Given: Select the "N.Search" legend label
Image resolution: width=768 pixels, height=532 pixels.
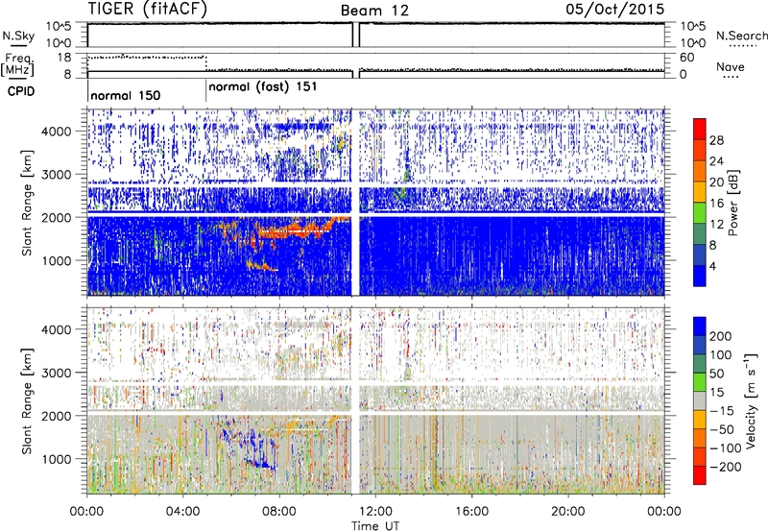Looking at the screenshot, I should [741, 36].
